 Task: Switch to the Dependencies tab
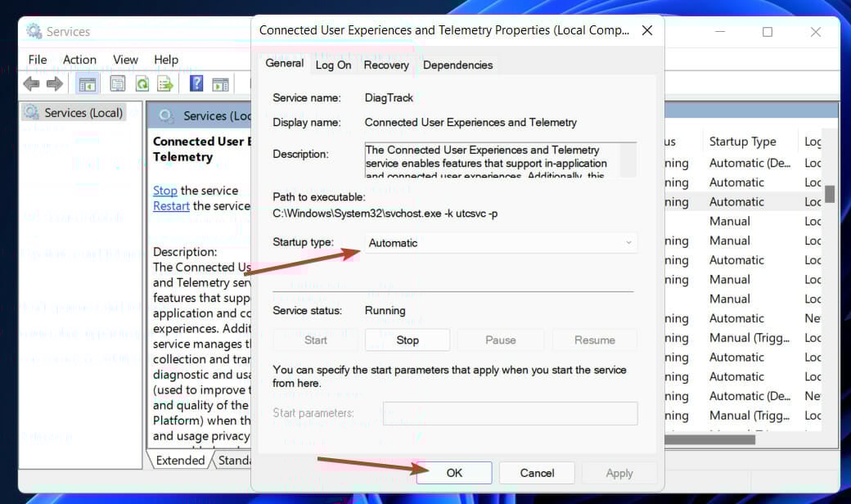[457, 65]
